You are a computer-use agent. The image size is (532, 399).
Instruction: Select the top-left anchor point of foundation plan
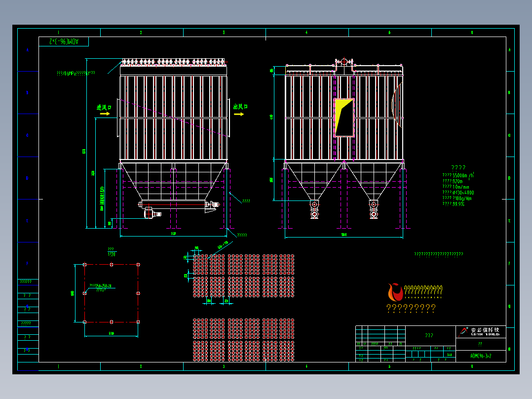[x=85, y=265]
